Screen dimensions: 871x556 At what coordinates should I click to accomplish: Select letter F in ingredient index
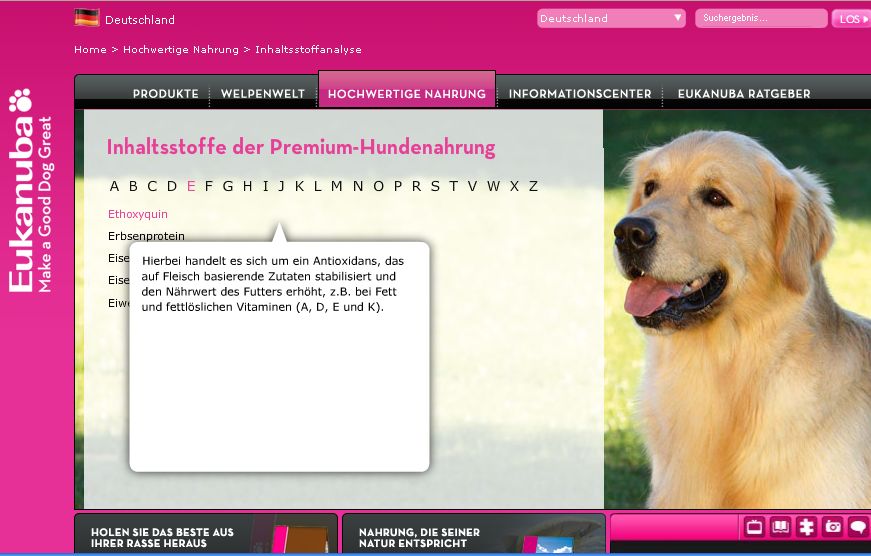[209, 186]
